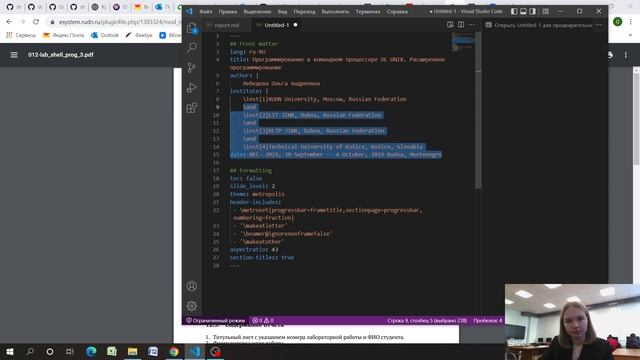Open editor More Actions menu
The image size is (640, 360).
(x=472, y=25)
